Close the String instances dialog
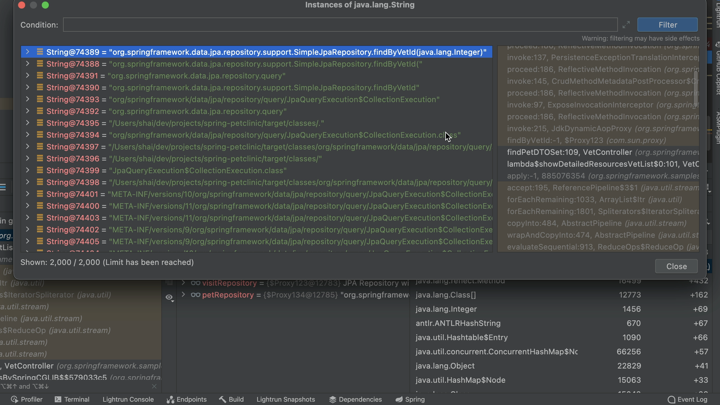Viewport: 720px width, 405px height. coord(676,266)
